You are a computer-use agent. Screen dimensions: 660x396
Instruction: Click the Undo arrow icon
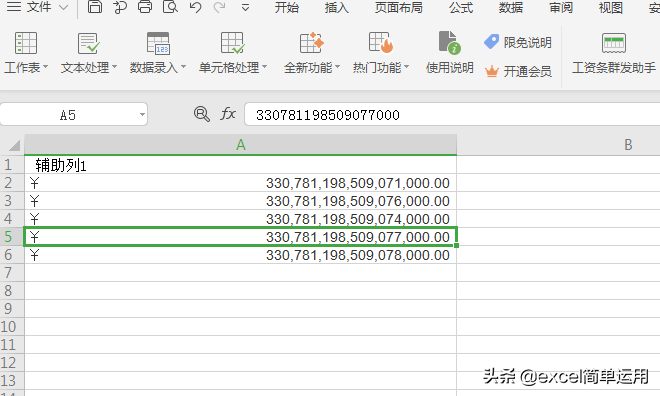(195, 7)
